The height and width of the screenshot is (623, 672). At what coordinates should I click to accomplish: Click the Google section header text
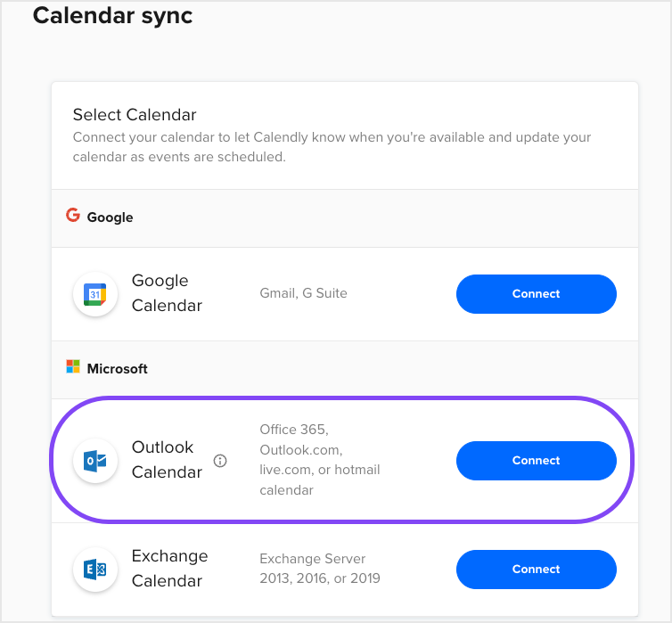110,217
